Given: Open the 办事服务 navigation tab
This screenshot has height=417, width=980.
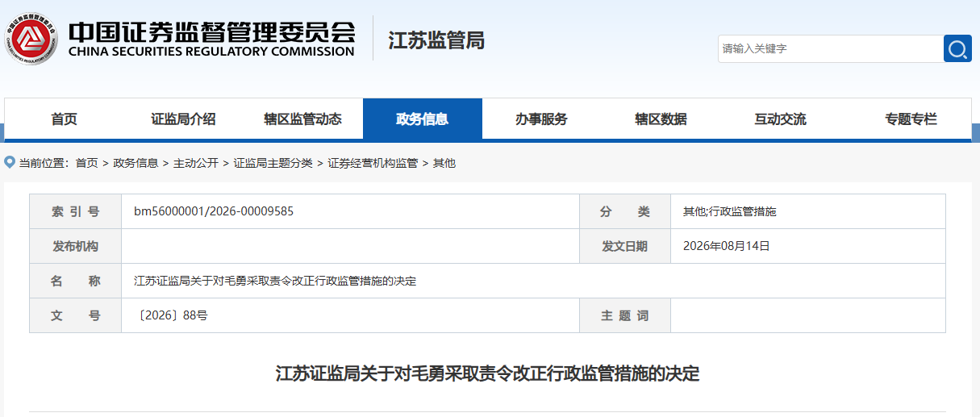Looking at the screenshot, I should [x=542, y=119].
